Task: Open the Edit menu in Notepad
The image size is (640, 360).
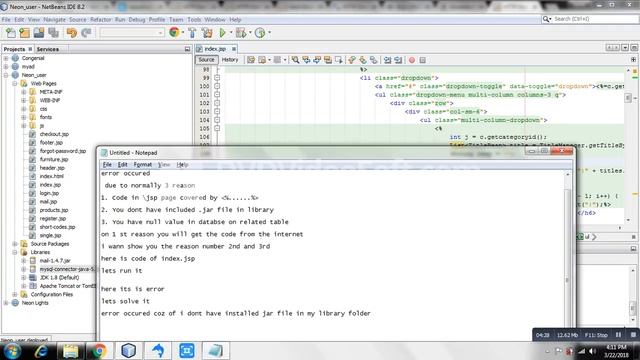Action: click(x=122, y=164)
